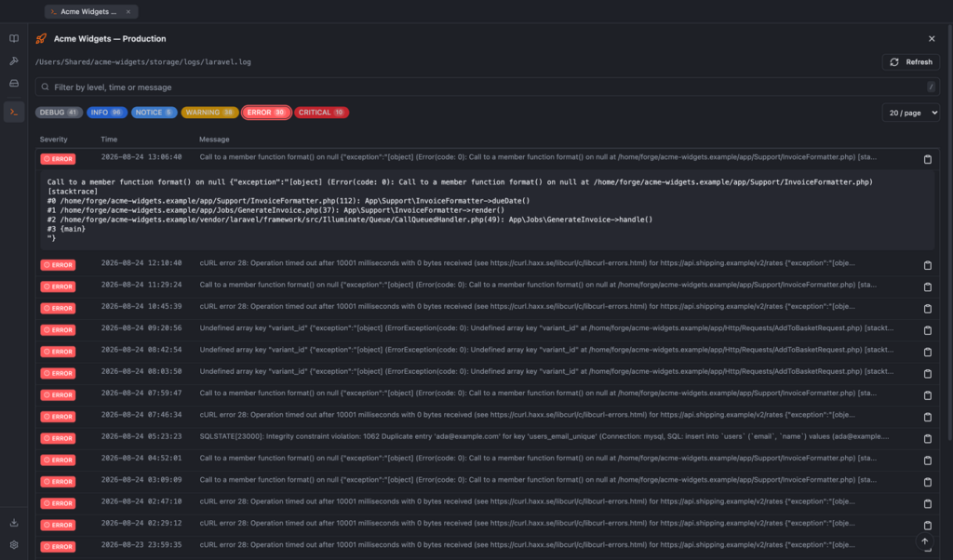Click the magnifier icon in the filter field
The width and height of the screenshot is (953, 560).
(45, 87)
